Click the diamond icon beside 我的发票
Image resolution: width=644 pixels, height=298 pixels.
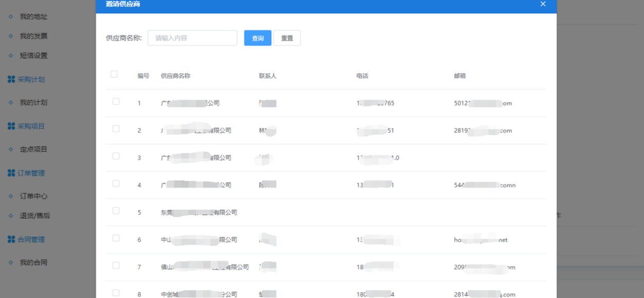11,37
